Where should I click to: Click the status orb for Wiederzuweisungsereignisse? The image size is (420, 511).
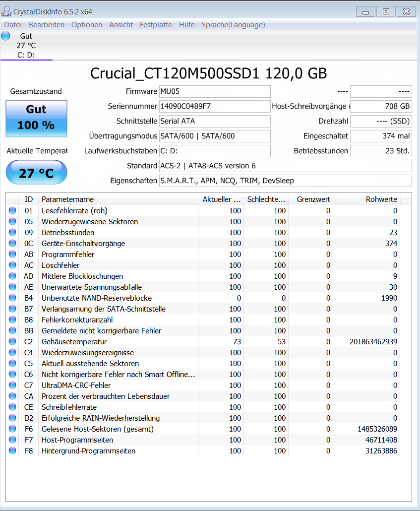(12, 352)
